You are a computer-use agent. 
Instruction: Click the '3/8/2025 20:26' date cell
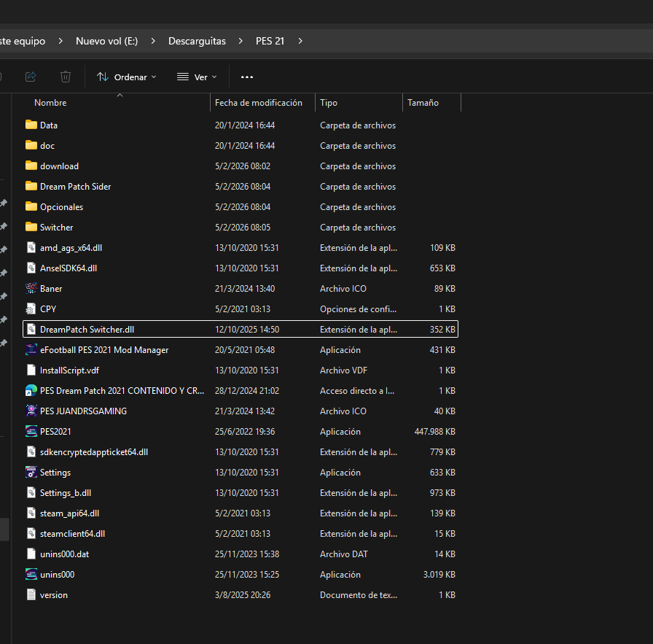tap(243, 595)
